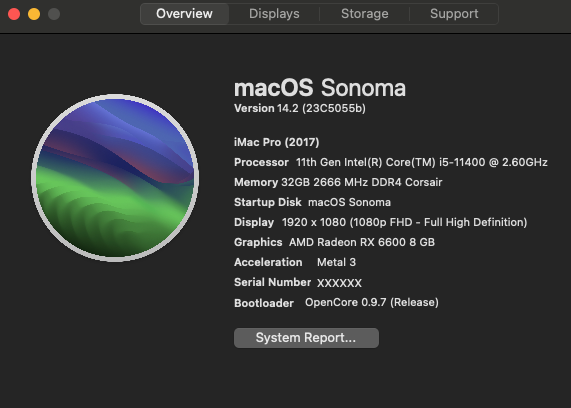The image size is (571, 408).
Task: Open the Displays tab
Action: coord(274,14)
